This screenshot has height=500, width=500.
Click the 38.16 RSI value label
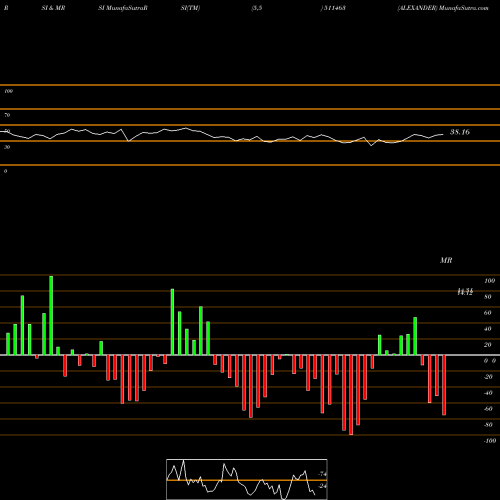point(460,132)
